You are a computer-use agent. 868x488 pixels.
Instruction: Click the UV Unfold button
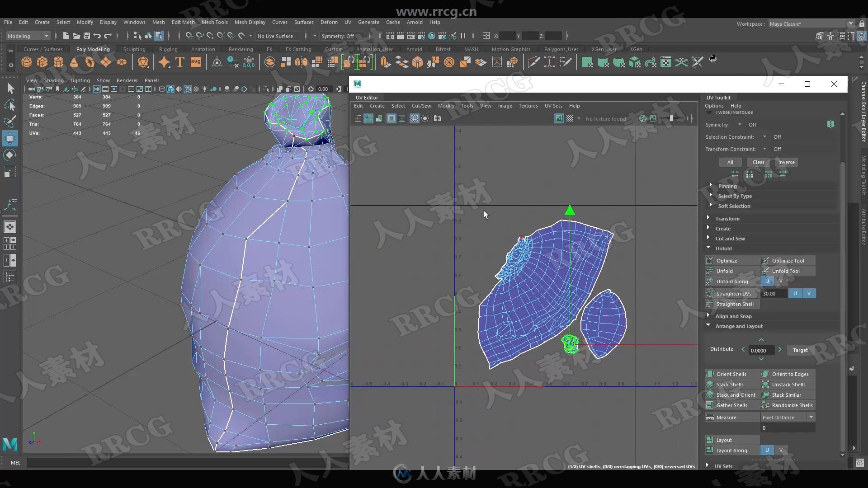coord(724,271)
